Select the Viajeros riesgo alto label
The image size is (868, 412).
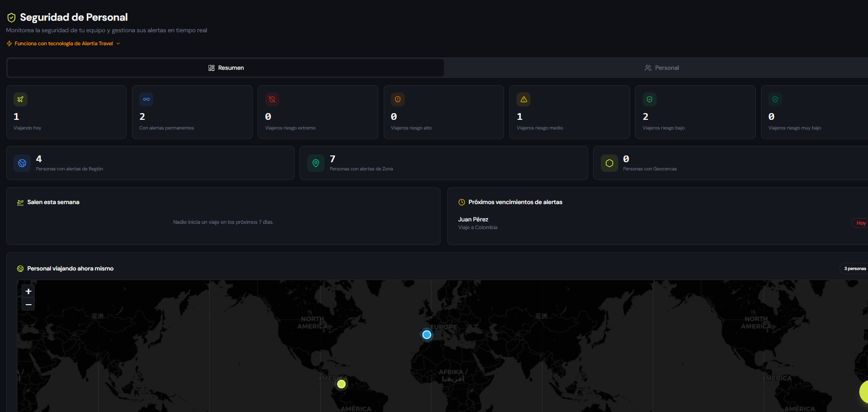tap(411, 128)
